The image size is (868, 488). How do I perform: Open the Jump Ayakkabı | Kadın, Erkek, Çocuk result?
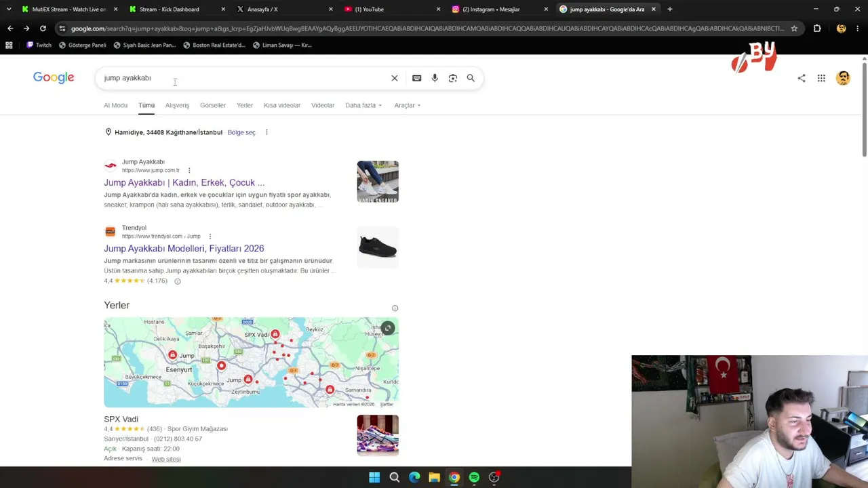tap(184, 182)
